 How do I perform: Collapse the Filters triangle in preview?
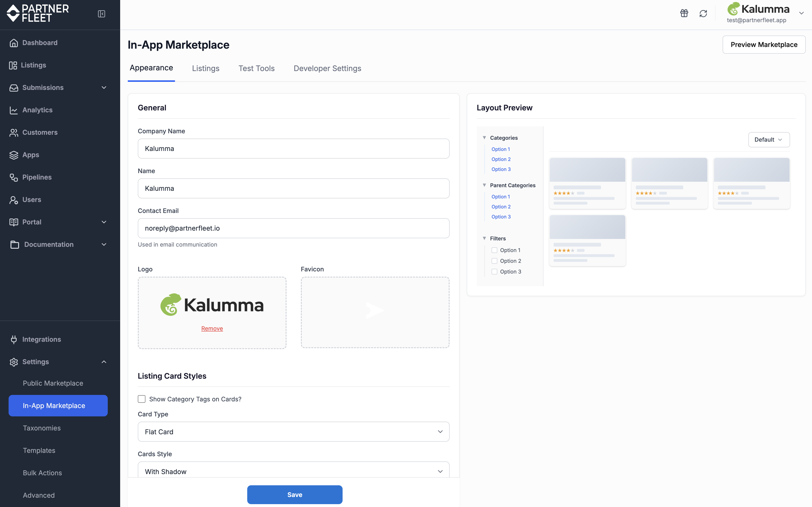[484, 238]
